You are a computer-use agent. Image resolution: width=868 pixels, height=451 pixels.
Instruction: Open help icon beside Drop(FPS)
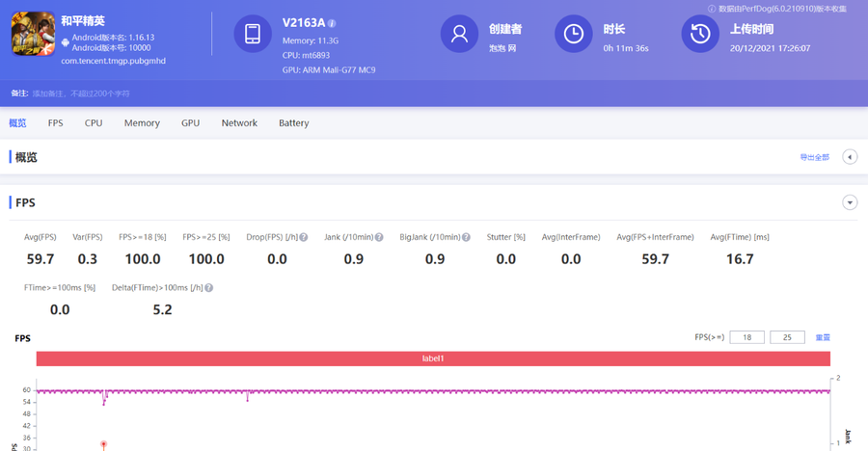pyautogui.click(x=304, y=237)
